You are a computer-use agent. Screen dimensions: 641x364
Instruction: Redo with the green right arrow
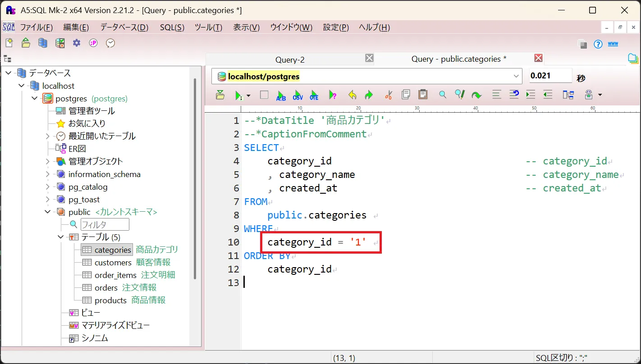(x=369, y=95)
